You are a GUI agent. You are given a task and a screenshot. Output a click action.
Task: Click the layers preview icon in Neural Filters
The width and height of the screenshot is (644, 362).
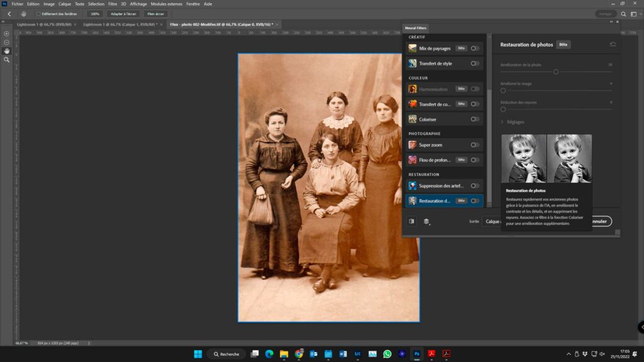(x=426, y=221)
